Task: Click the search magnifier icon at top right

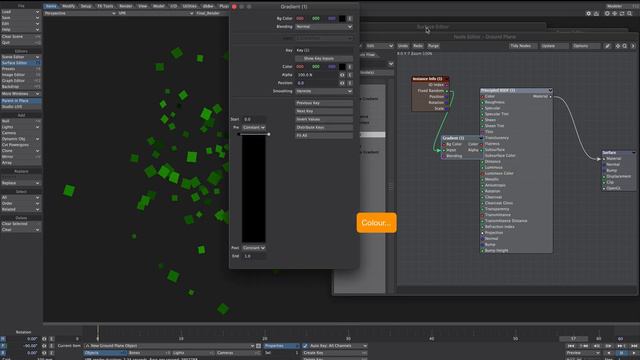Action: coord(630,13)
